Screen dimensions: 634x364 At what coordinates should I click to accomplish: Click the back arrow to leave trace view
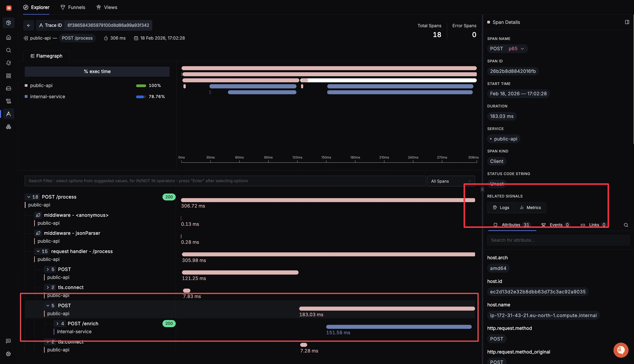29,25
